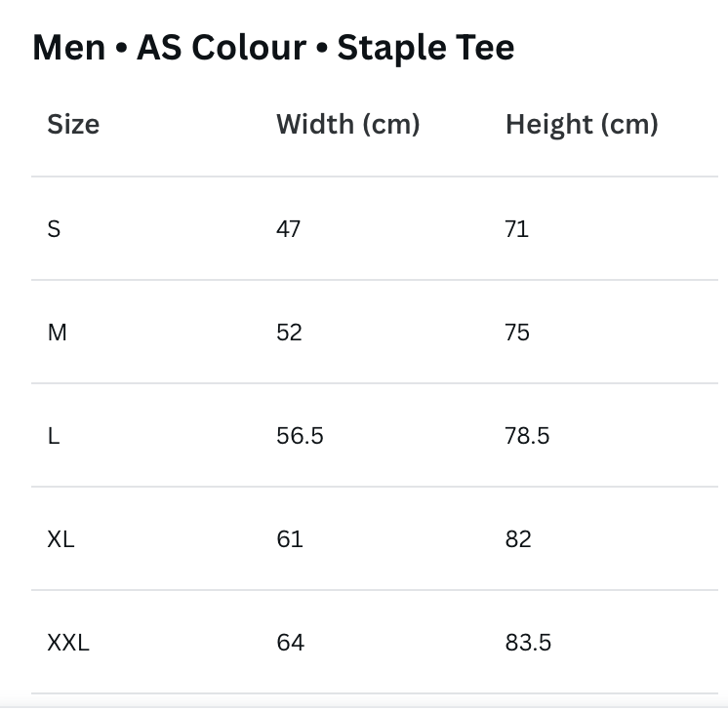This screenshot has height=710, width=728.
Task: Click width value 61 for size XL
Action: click(x=289, y=539)
